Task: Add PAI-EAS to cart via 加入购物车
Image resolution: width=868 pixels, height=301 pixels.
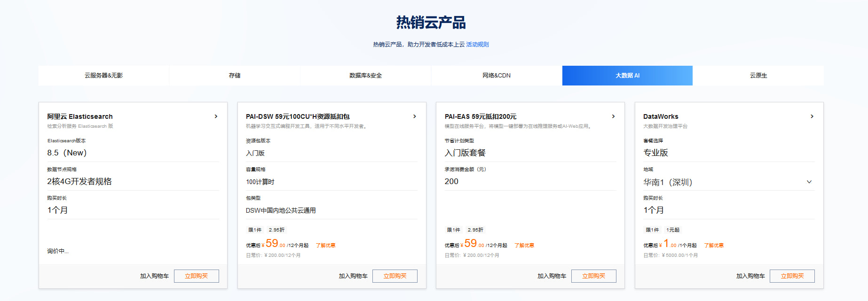Action: [552, 276]
